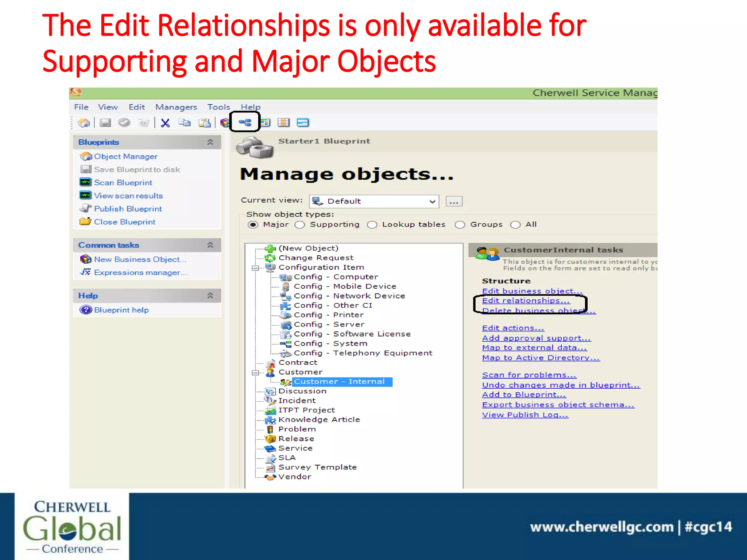This screenshot has height=560, width=747.
Task: Click the business object cube toolbar icon
Action: (x=225, y=123)
